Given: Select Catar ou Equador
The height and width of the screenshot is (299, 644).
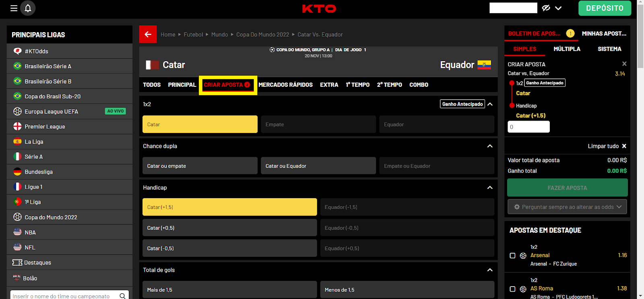Looking at the screenshot, I should click(318, 166).
